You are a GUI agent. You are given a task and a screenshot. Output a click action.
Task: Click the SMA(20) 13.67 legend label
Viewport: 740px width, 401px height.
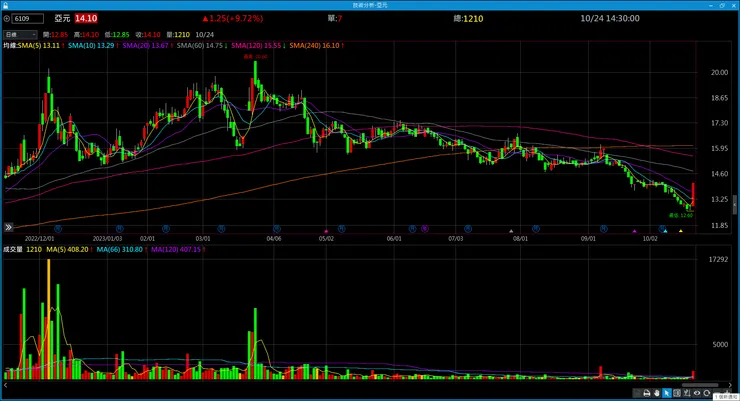tap(145, 45)
